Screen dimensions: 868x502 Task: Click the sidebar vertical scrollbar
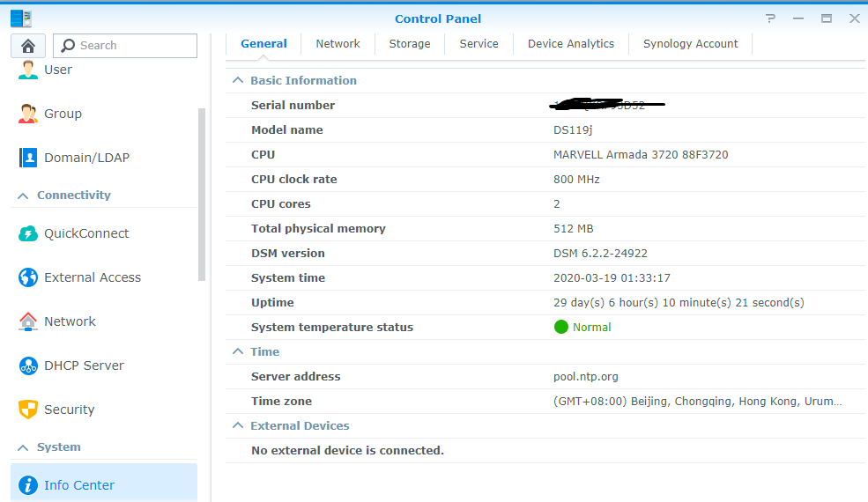(x=202, y=195)
